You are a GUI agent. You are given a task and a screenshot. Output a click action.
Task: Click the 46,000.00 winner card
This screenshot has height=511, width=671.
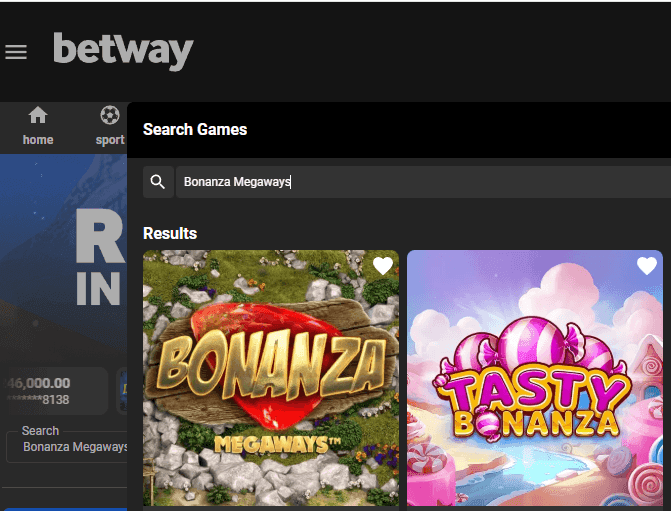click(x=54, y=391)
